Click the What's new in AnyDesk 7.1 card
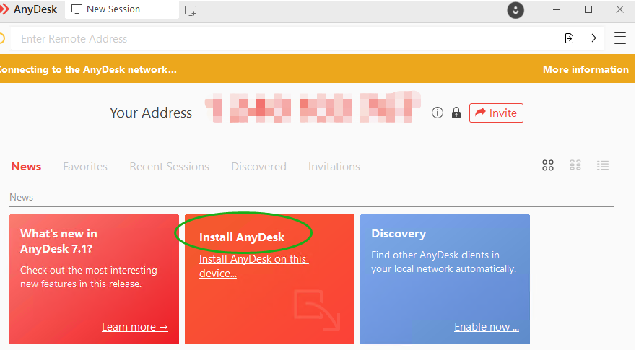The width and height of the screenshot is (644, 350). tap(94, 279)
